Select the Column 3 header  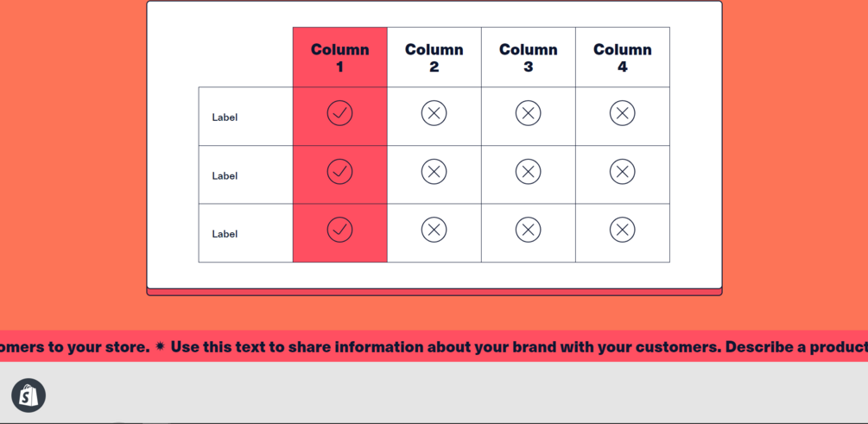tap(528, 58)
